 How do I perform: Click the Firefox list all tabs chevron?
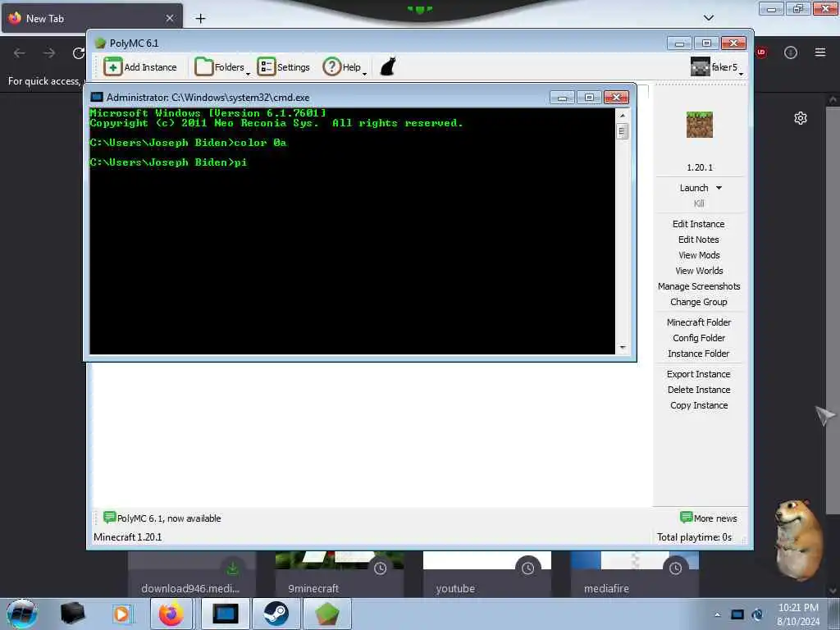click(708, 18)
